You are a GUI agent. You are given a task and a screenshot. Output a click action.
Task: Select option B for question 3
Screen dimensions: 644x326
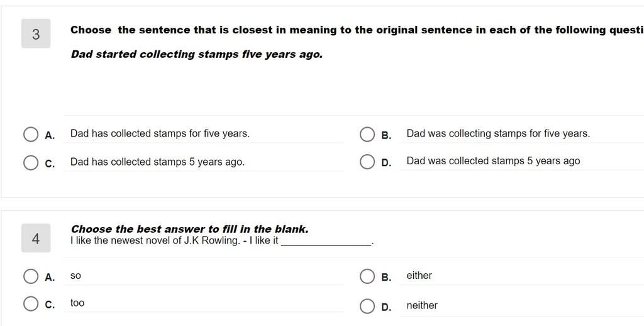[x=367, y=135]
